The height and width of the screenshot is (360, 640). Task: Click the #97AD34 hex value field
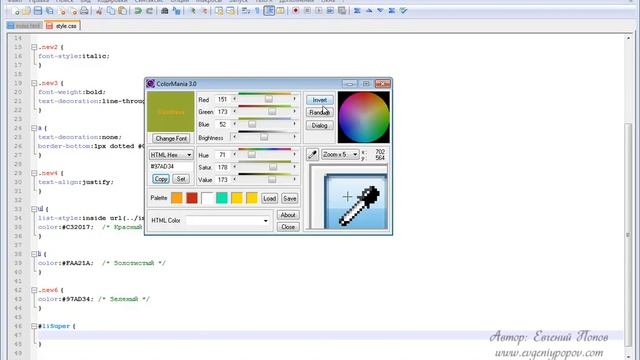[x=171, y=167]
